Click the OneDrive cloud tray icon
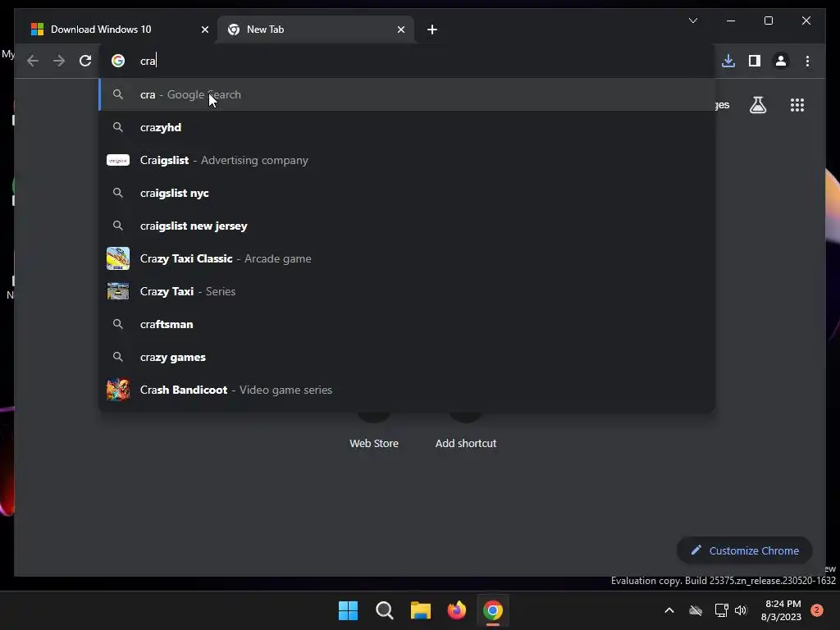The image size is (840, 630). tap(696, 610)
